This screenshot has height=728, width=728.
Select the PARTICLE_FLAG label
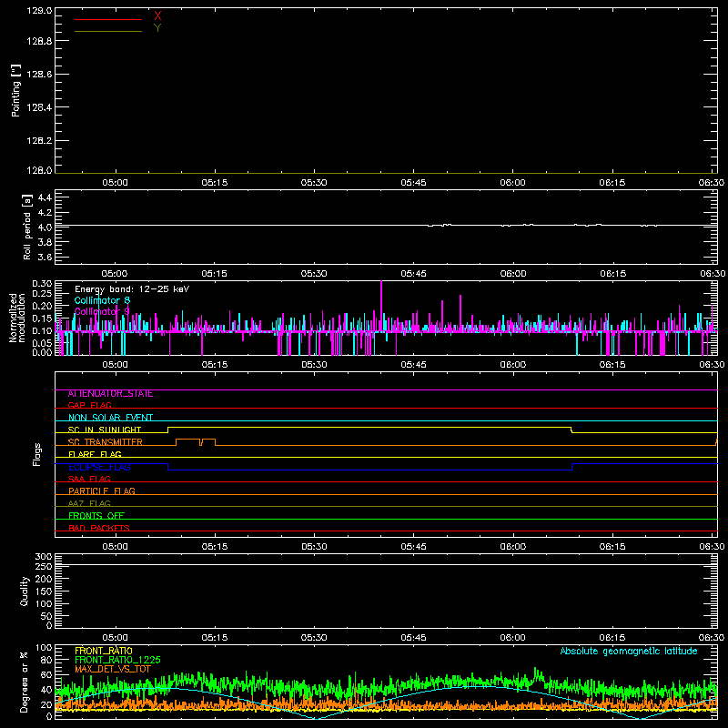coord(102,490)
